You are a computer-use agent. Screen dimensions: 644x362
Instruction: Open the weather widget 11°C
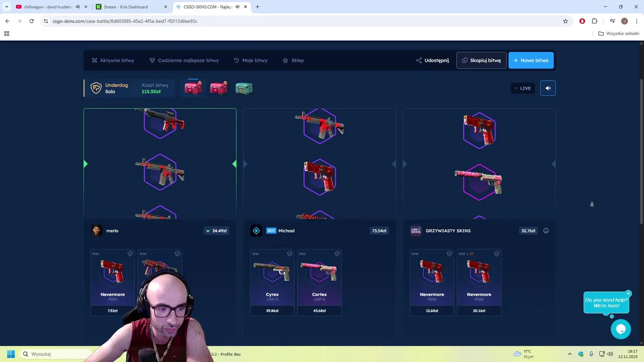[524, 354]
